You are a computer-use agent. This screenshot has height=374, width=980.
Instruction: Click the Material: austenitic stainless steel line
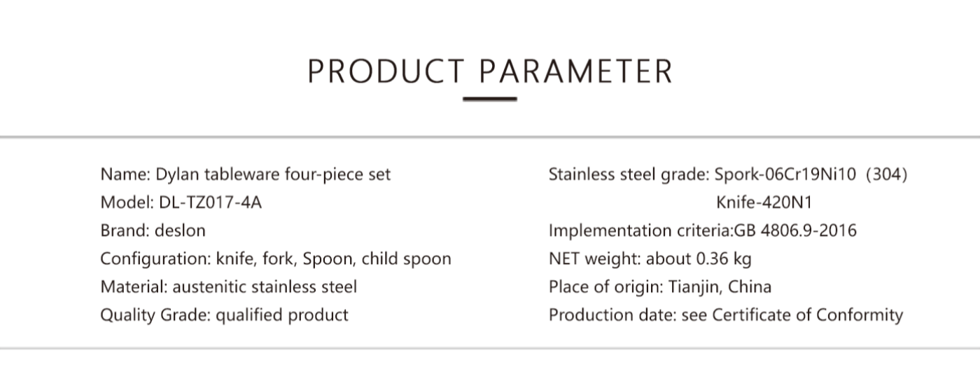(229, 286)
